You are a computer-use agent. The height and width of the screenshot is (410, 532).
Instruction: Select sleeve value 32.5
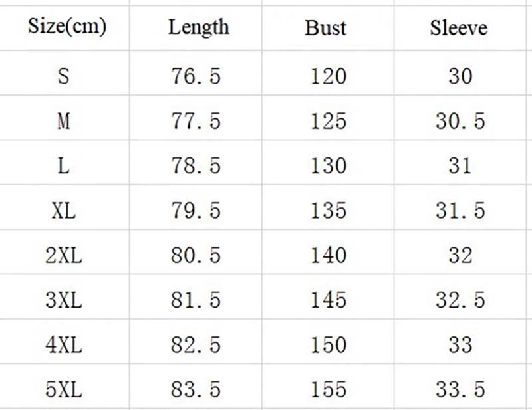[x=460, y=300]
